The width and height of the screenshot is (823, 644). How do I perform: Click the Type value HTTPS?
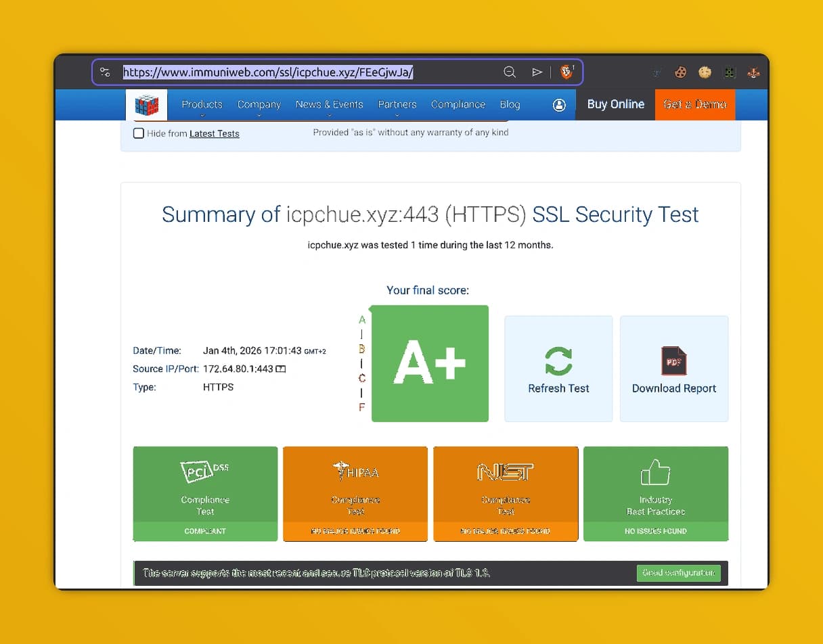pyautogui.click(x=218, y=388)
